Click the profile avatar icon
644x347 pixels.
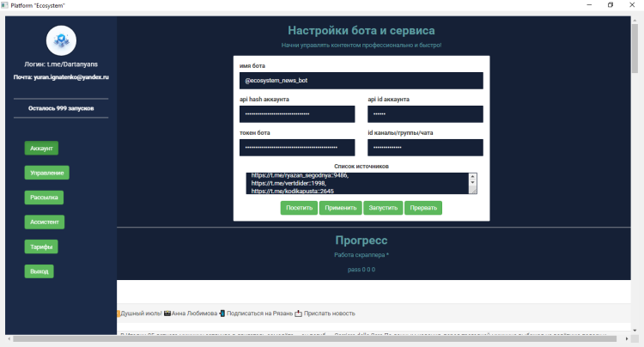(61, 40)
